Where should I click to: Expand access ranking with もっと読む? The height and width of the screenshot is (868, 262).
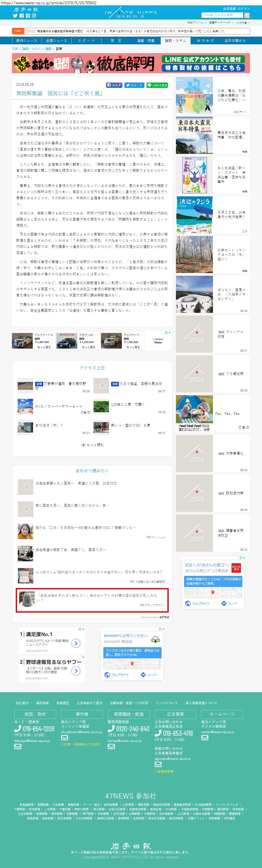[x=92, y=445]
